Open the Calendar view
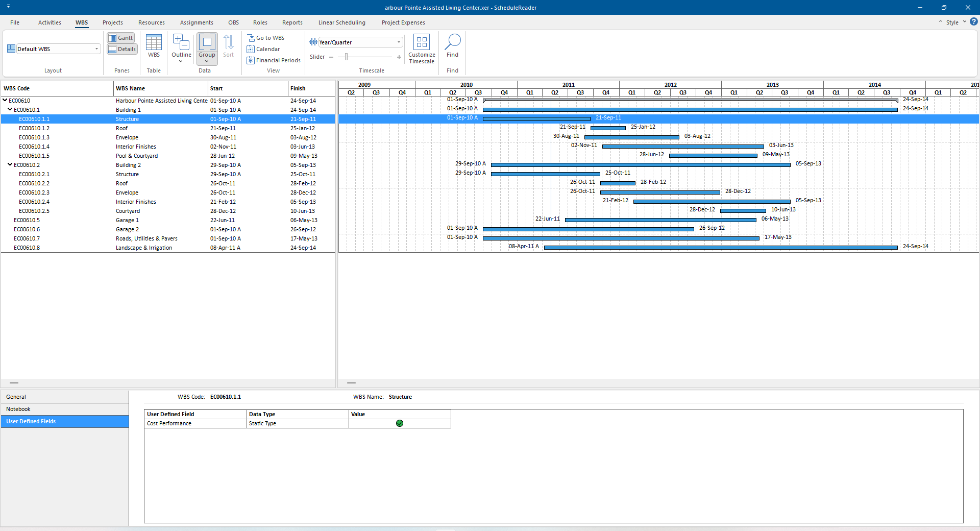This screenshot has height=531, width=980. 263,49
